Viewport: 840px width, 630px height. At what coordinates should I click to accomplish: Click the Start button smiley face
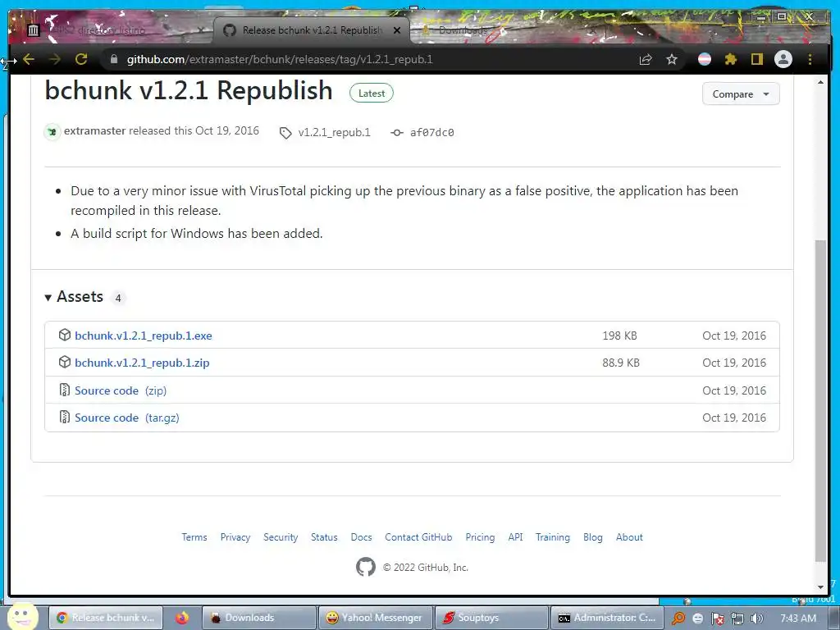[x=22, y=616]
